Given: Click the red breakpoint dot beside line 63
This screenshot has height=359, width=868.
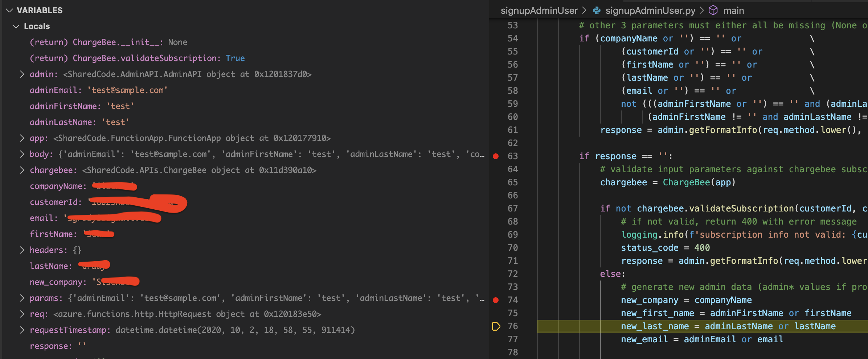Looking at the screenshot, I should [496, 156].
